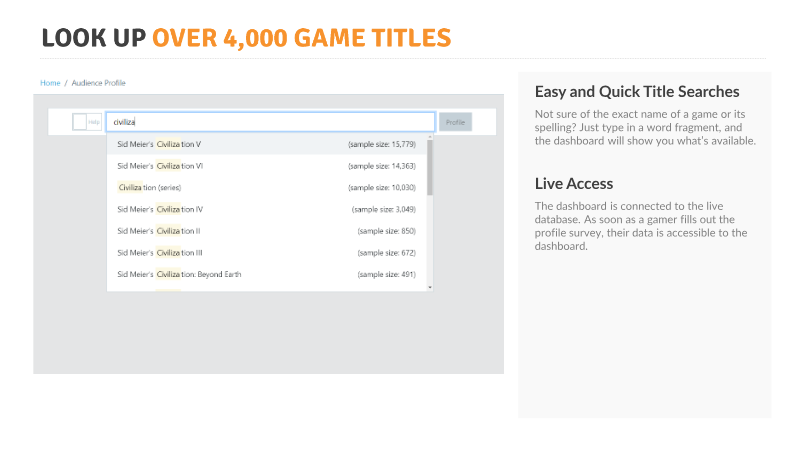
Task: Click the Look Up Over 4,000 Game Titles heading
Action: click(246, 38)
